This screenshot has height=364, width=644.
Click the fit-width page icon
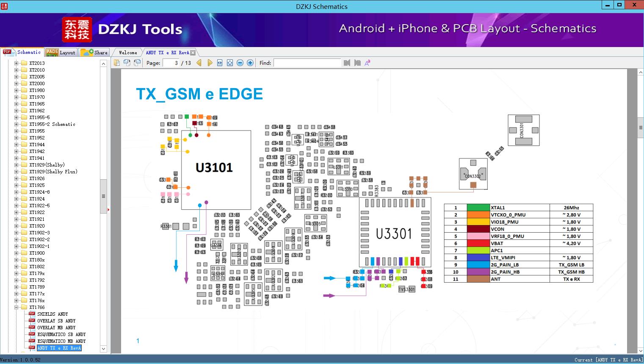click(220, 63)
